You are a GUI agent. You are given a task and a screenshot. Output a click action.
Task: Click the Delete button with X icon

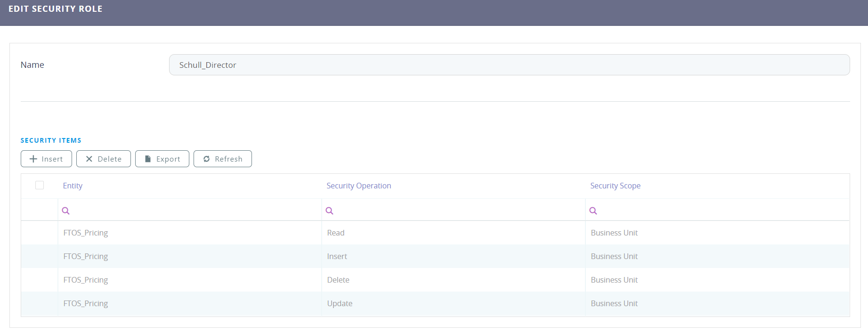103,159
